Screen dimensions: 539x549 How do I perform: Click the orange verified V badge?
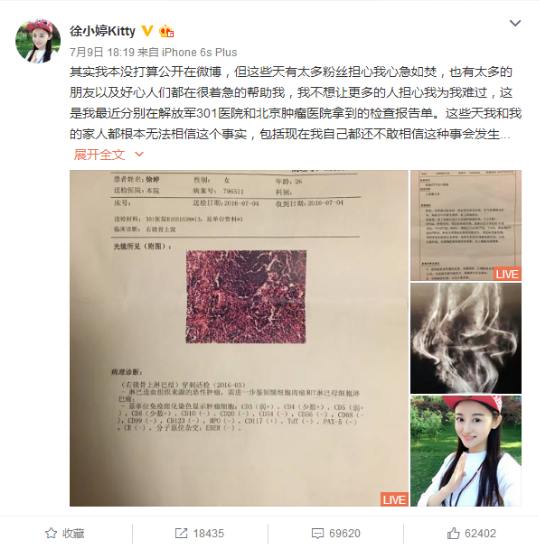(148, 31)
